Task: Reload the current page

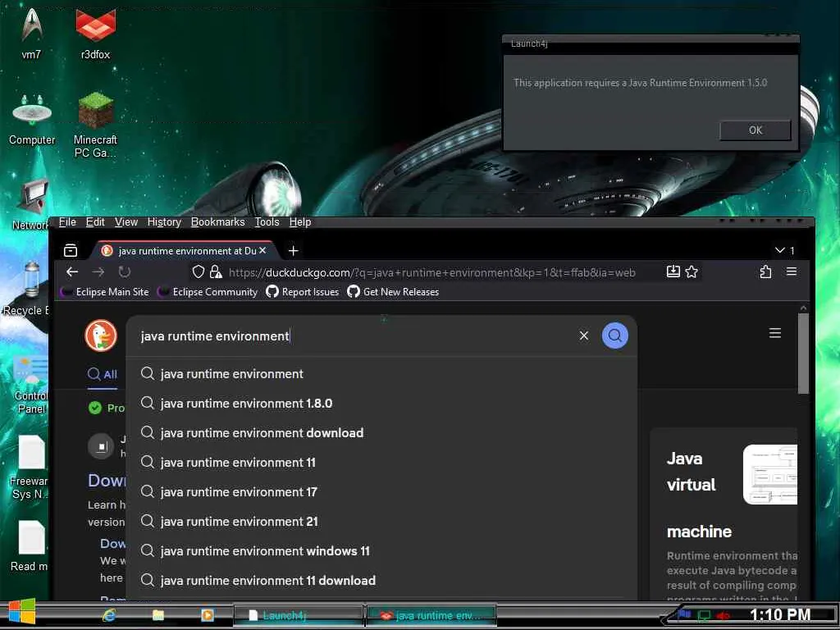Action: coord(125,272)
